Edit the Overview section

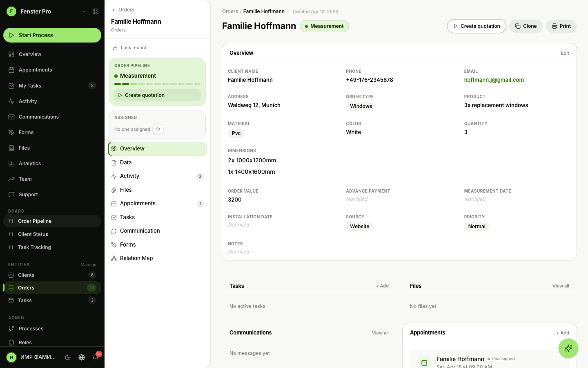point(565,53)
